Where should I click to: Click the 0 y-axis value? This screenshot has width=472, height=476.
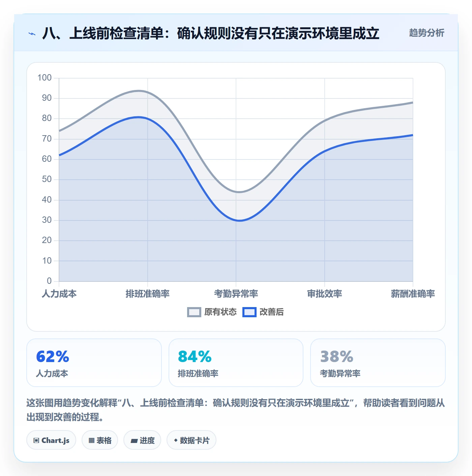[49, 281]
